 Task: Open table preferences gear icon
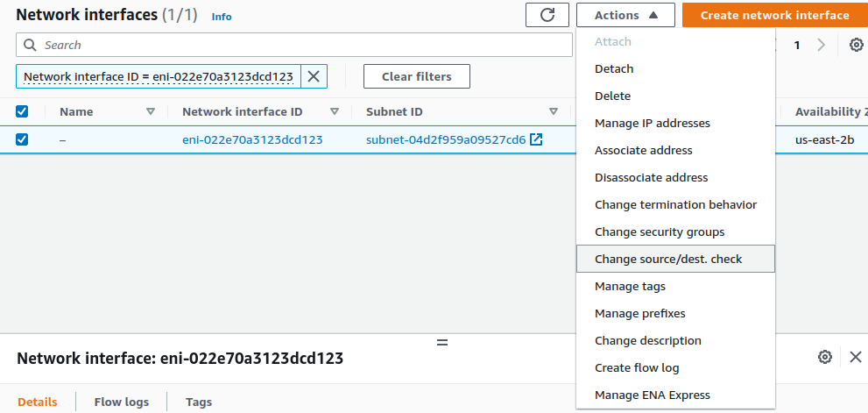pyautogui.click(x=856, y=45)
